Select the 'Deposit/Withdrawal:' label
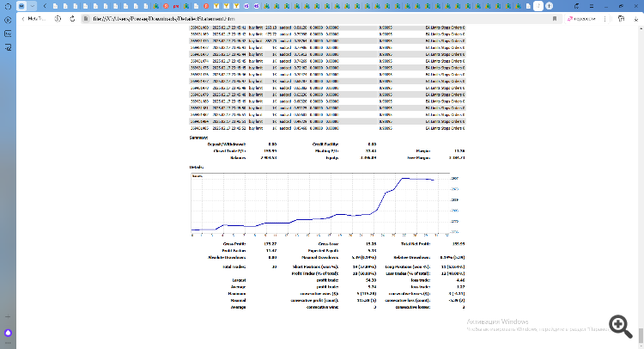Screen dimensions: 644x349 pyautogui.click(x=227, y=144)
